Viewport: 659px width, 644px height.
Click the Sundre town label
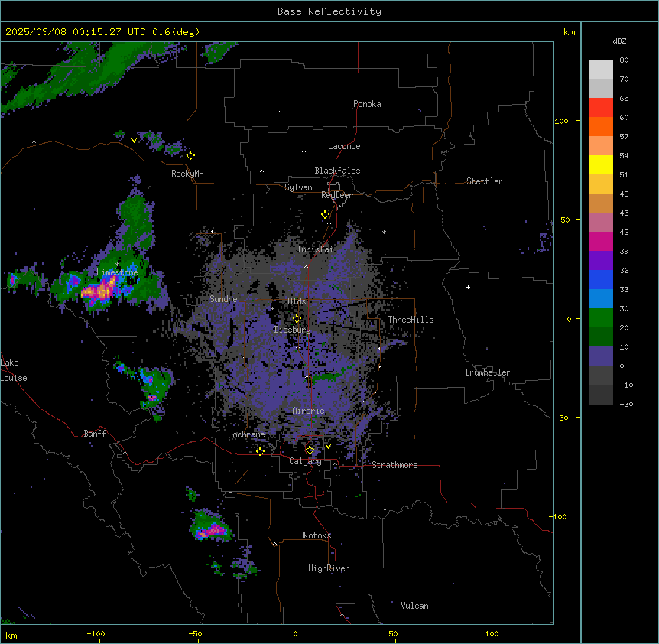(223, 299)
